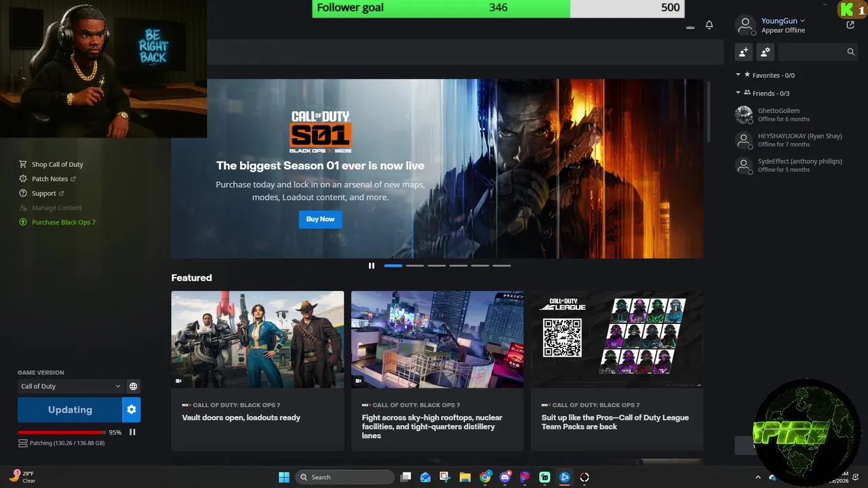Viewport: 868px width, 488px height.
Task: Open the sky-high rooftops featured thumbnail
Action: point(437,340)
